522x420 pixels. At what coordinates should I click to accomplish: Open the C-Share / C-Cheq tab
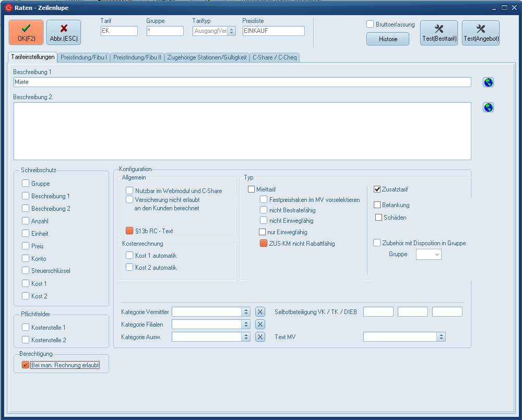coord(275,57)
